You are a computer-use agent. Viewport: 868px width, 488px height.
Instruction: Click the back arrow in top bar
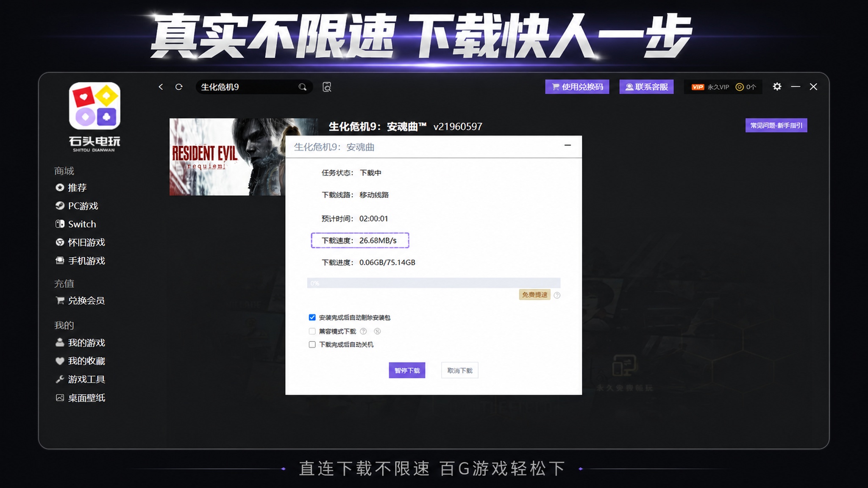pyautogui.click(x=161, y=87)
